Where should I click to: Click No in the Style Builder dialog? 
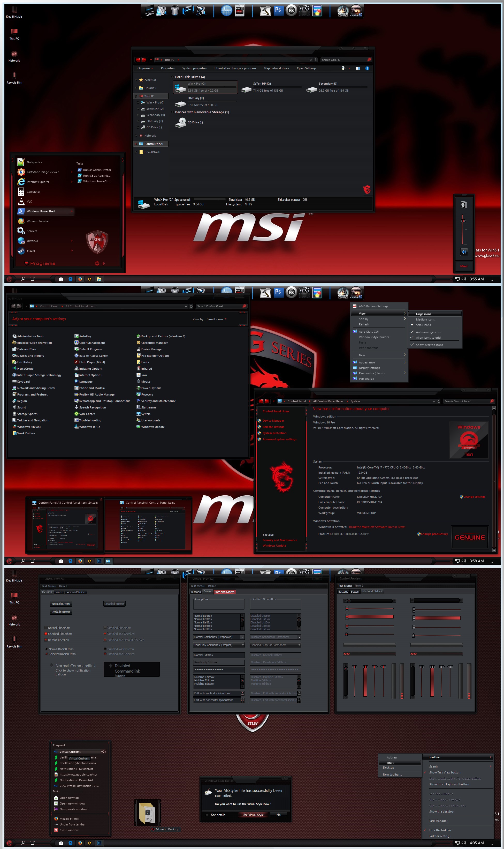point(278,815)
